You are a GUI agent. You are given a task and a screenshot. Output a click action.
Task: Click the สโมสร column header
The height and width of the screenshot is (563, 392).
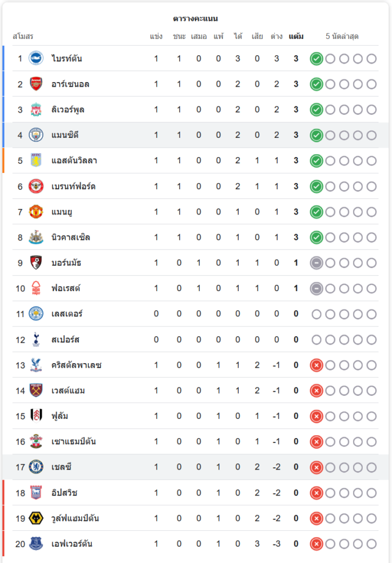(x=23, y=36)
